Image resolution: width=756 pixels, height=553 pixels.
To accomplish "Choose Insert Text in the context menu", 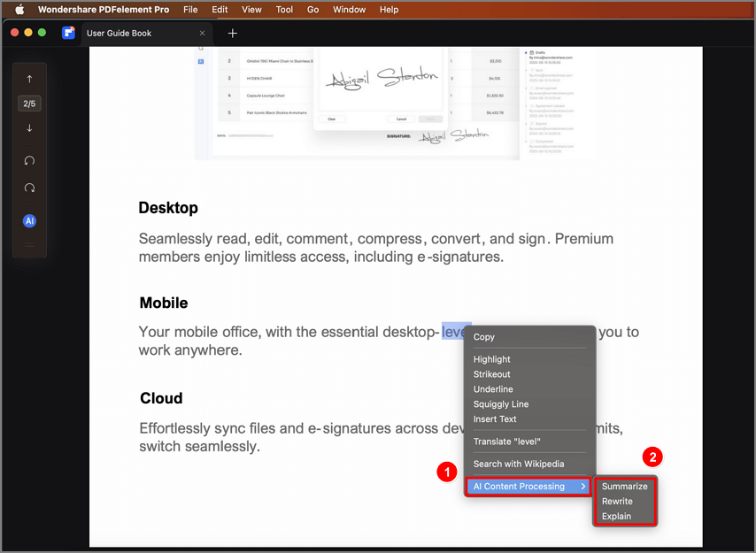I will tap(530, 419).
